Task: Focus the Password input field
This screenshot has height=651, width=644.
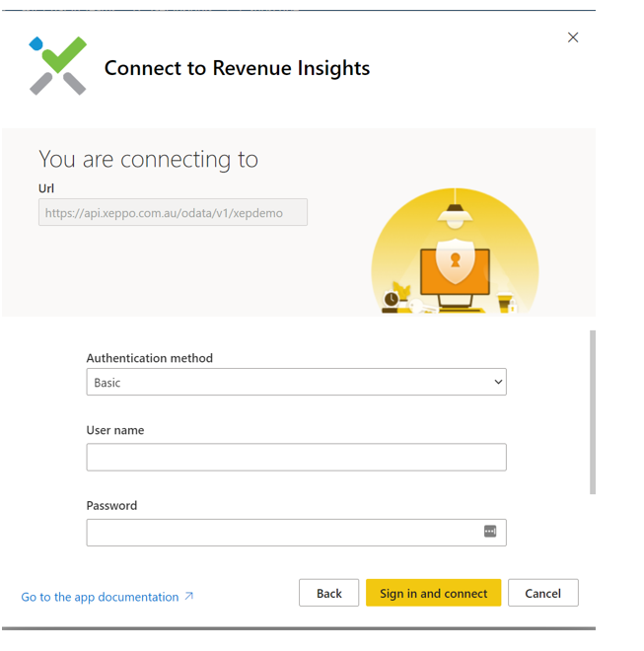Action: (281, 533)
